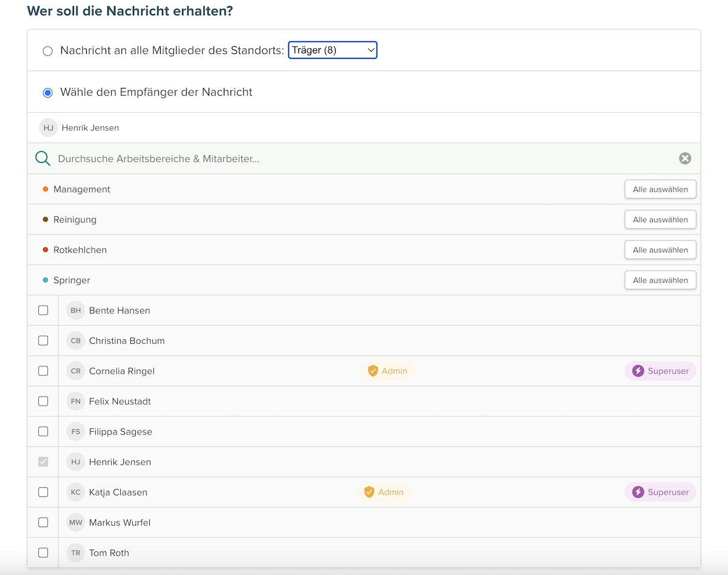Select radio 'Nachricht an alle Mitglieder des Standorts'
The height and width of the screenshot is (575, 728).
click(48, 51)
